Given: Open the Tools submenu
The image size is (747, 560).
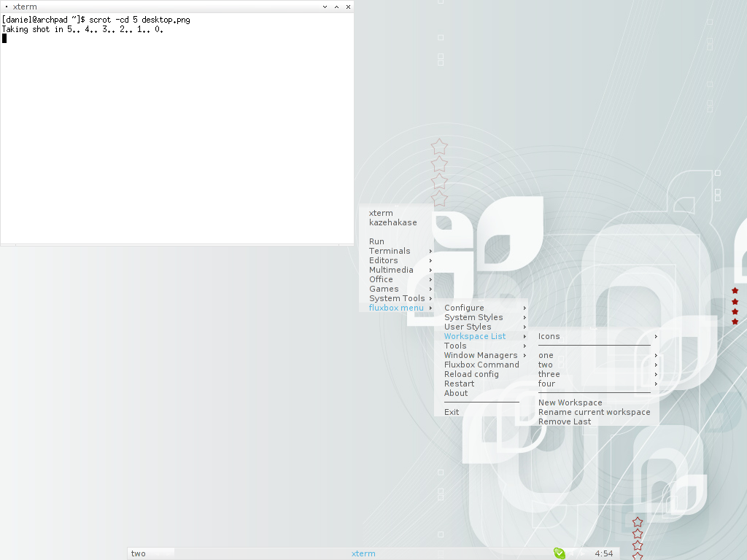Looking at the screenshot, I should pyautogui.click(x=481, y=346).
